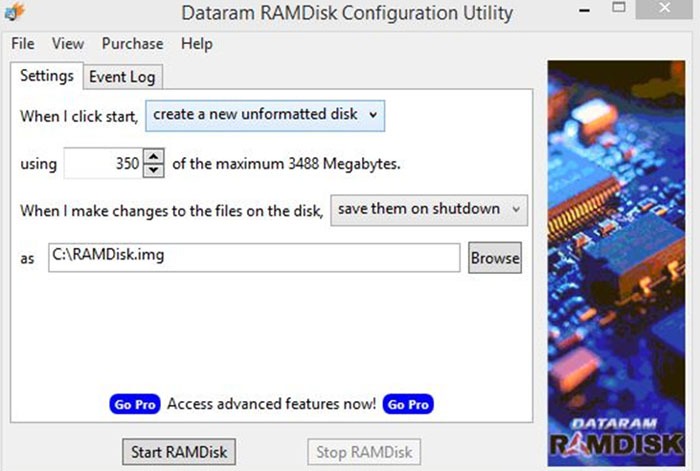Screen dimensions: 700x471
Task: Open the 'create a new unformatted disk' dropdown
Action: [x=265, y=116]
